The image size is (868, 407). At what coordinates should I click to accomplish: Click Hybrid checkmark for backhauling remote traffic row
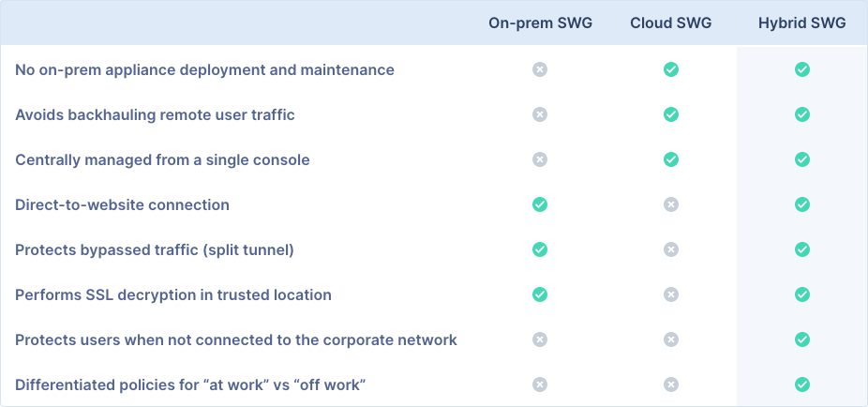(802, 114)
